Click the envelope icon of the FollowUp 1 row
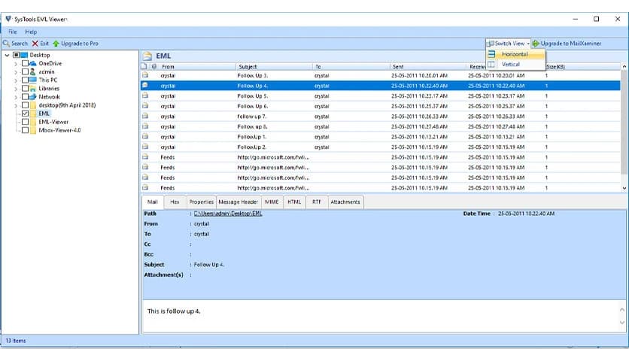 coord(145,136)
